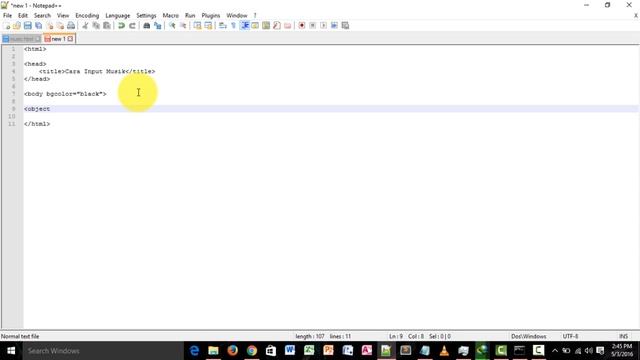This screenshot has height=360, width=640.
Task: Click the Windows Start button
Action: (11, 351)
